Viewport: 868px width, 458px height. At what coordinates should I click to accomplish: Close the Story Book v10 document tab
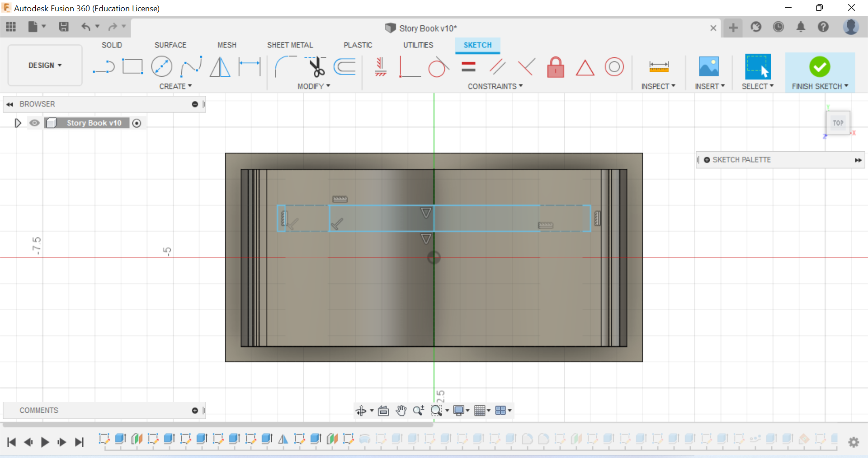pos(713,28)
